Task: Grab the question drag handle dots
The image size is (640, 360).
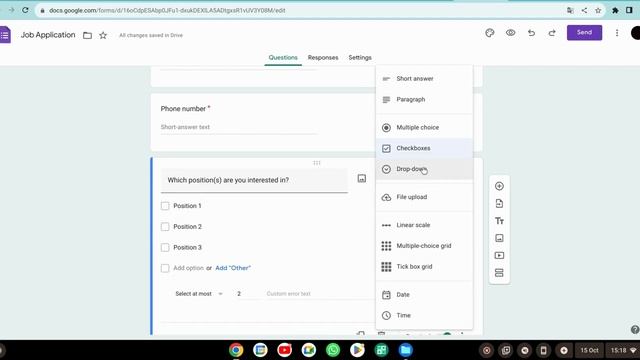Action: click(x=317, y=163)
